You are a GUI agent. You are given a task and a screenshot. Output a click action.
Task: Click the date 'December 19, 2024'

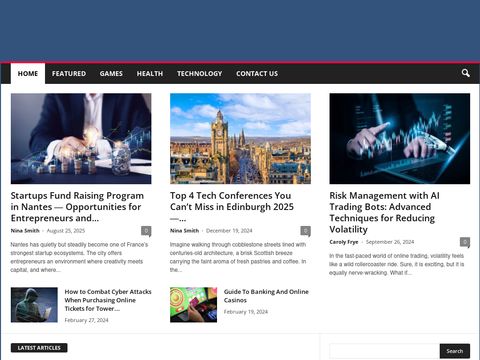pos(229,231)
